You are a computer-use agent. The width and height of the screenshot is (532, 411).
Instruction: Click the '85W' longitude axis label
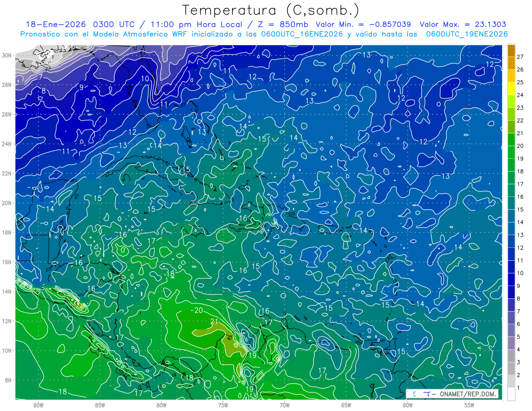100,405
